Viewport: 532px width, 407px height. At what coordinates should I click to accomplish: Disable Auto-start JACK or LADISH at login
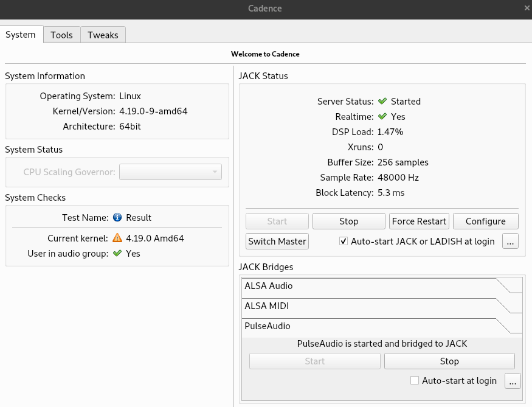pos(344,241)
